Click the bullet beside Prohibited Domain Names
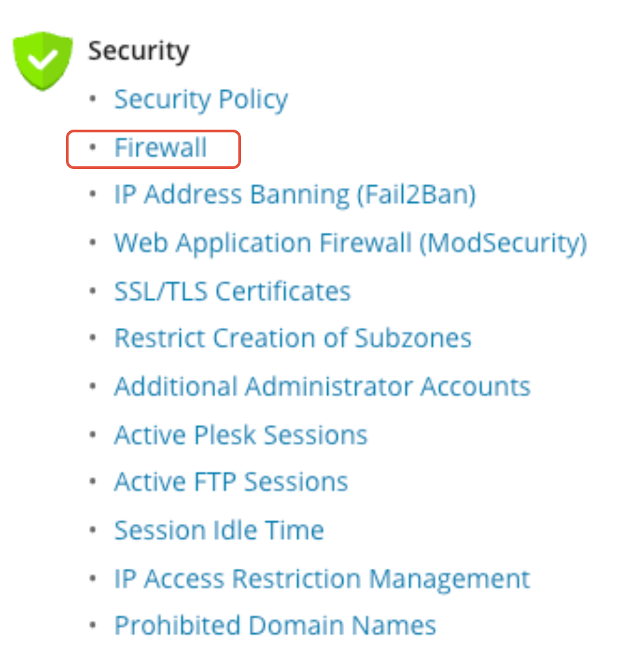The height and width of the screenshot is (672, 620). click(92, 625)
